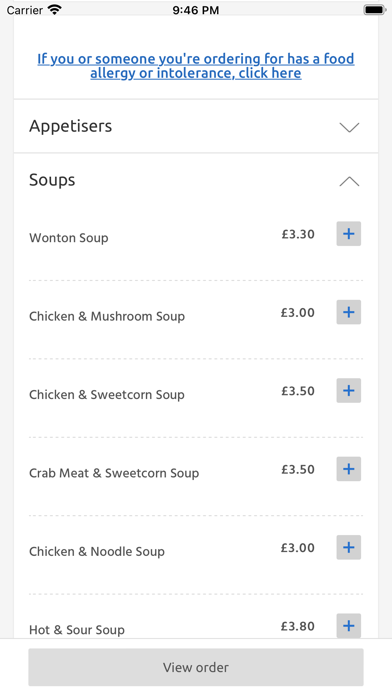
Task: Expand Appetisers section chevron
Action: (x=349, y=127)
